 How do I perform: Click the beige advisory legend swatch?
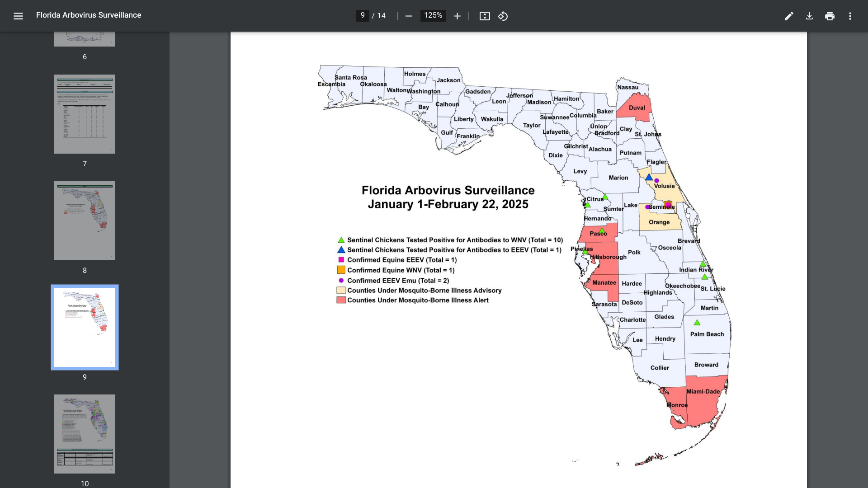[341, 291]
